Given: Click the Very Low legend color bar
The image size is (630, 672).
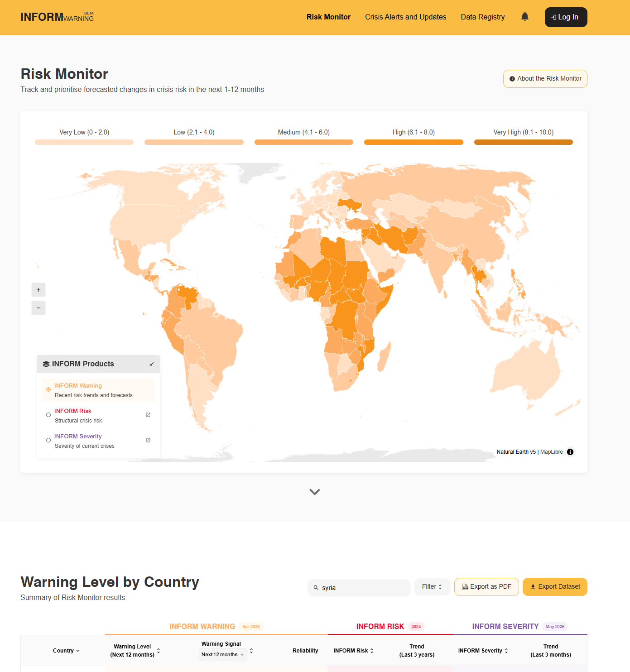Looking at the screenshot, I should (x=84, y=142).
